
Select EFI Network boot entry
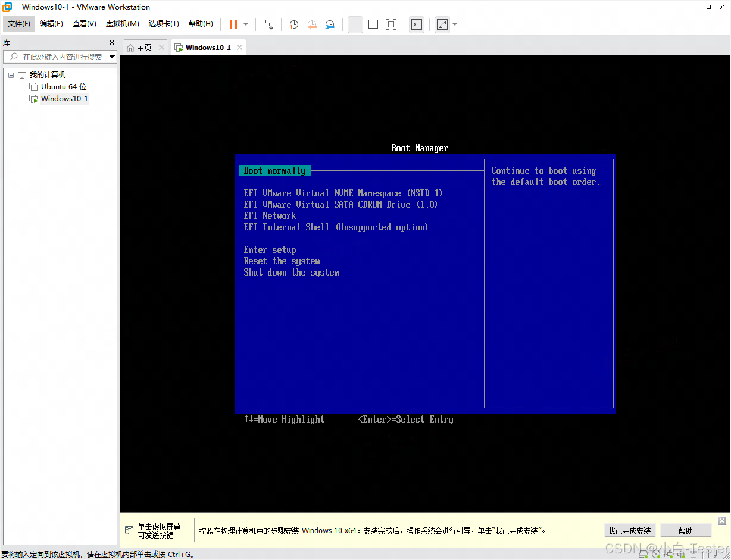pyautogui.click(x=270, y=216)
